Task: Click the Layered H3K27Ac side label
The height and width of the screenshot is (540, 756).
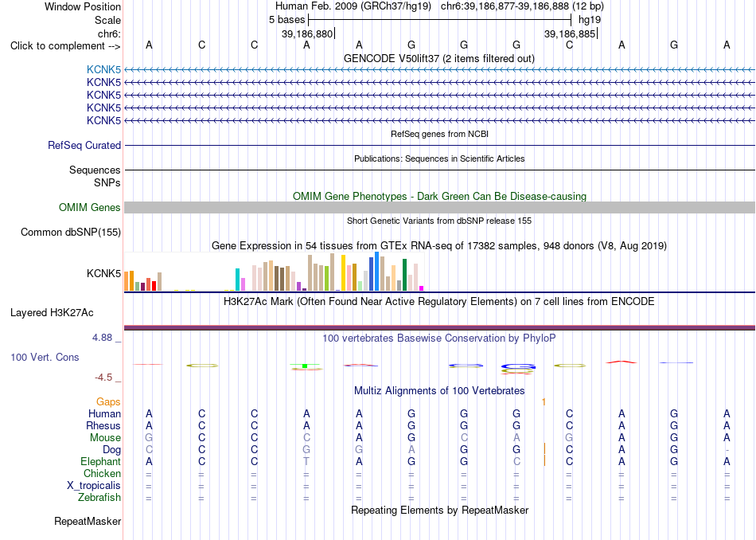Action: 52,313
